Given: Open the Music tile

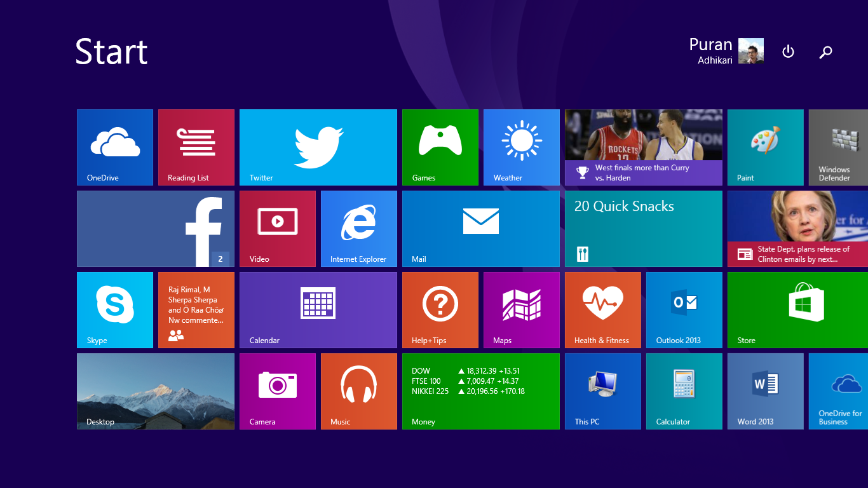Looking at the screenshot, I should (359, 391).
